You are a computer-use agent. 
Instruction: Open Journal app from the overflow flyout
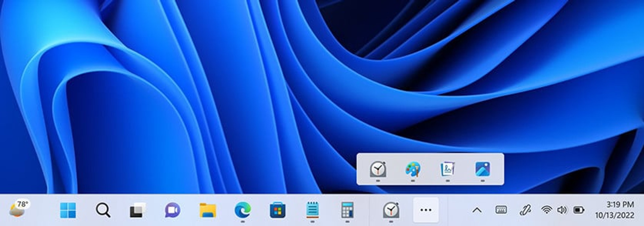pyautogui.click(x=448, y=169)
